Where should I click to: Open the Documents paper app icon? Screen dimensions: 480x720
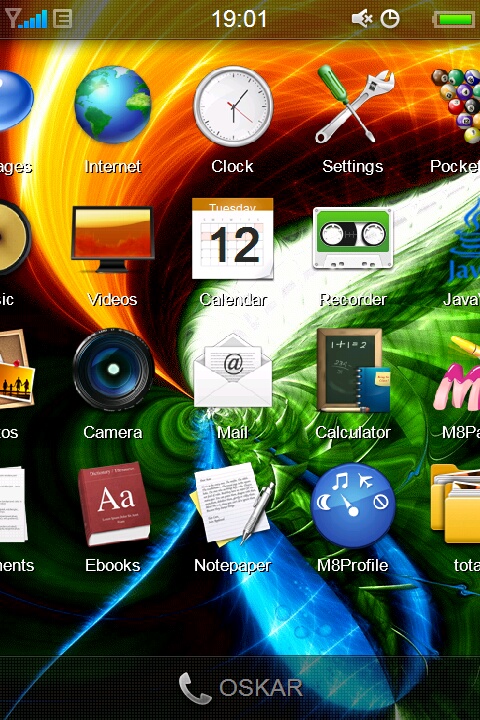point(13,504)
